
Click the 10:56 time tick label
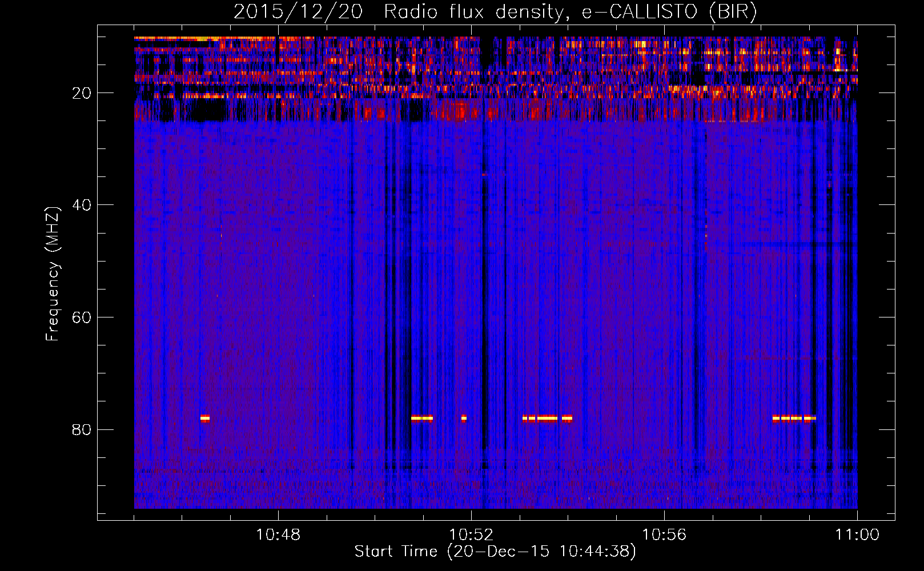point(664,535)
